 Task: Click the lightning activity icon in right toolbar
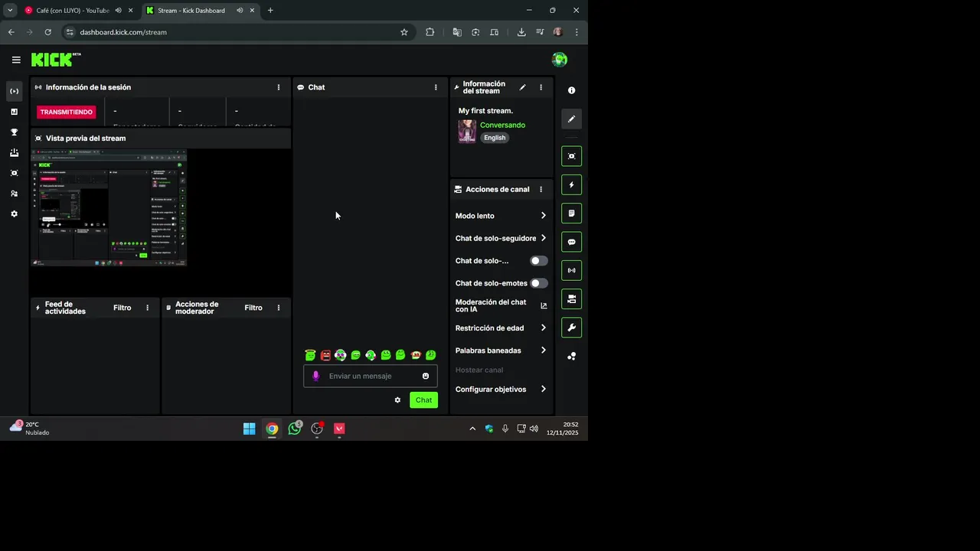tap(571, 184)
